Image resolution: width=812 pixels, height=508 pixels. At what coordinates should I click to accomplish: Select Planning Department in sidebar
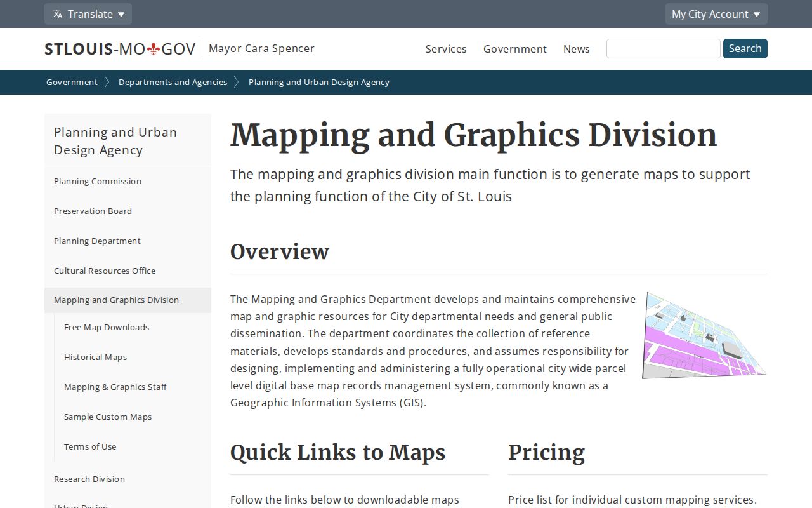click(128, 241)
